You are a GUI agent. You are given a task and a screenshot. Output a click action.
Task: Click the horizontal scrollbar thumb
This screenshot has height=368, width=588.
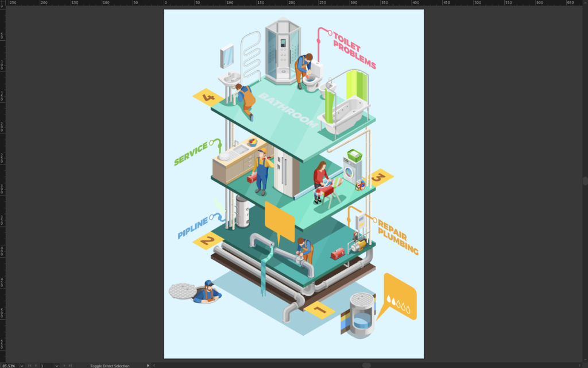point(366,365)
